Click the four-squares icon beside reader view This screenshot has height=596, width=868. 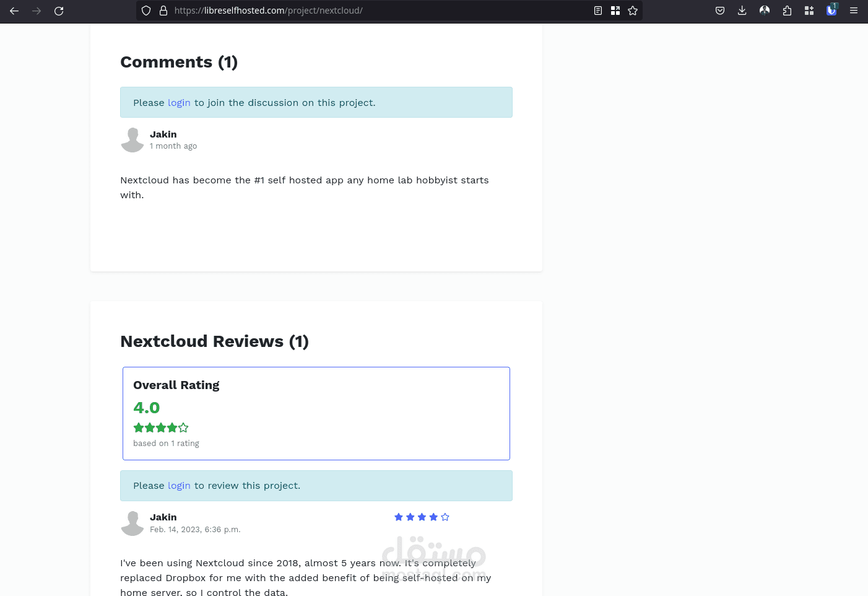(615, 11)
